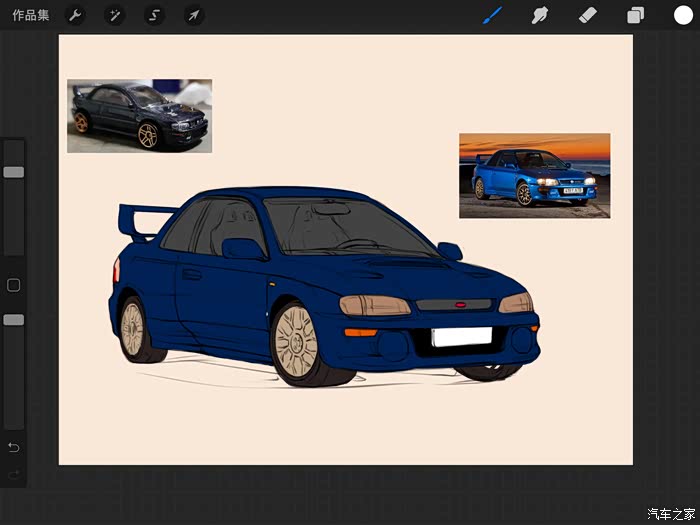
Task: Select the Eraser tool
Action: pos(588,16)
